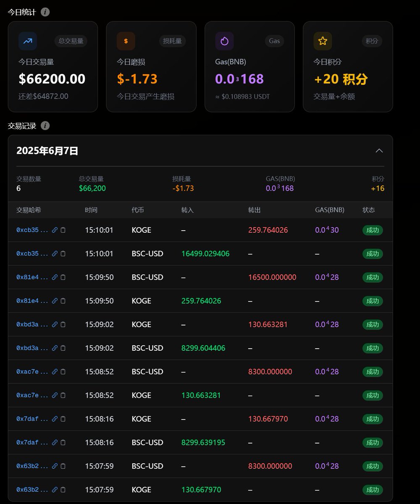Click the info icon beside 交易记录
420x504 pixels.
click(45, 126)
